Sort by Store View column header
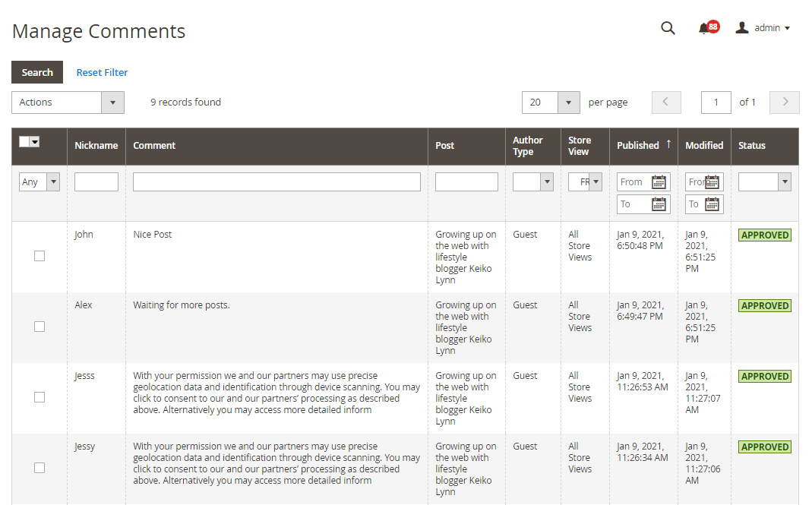812x505 pixels. (580, 146)
